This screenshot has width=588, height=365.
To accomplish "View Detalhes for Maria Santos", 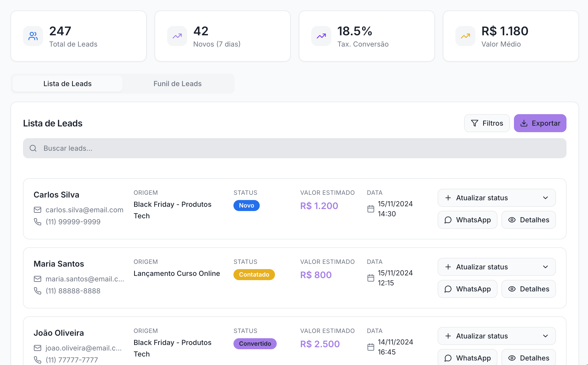I will [528, 289].
